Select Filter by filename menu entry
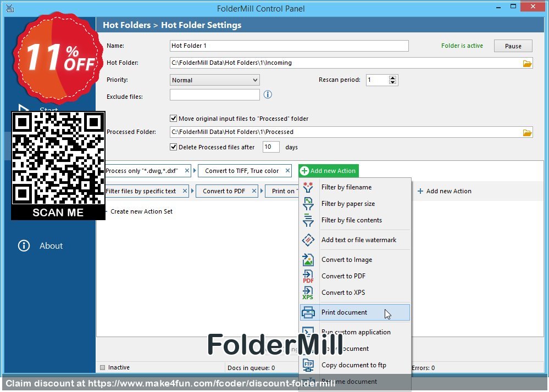This screenshot has height=392, width=549. [x=355, y=187]
